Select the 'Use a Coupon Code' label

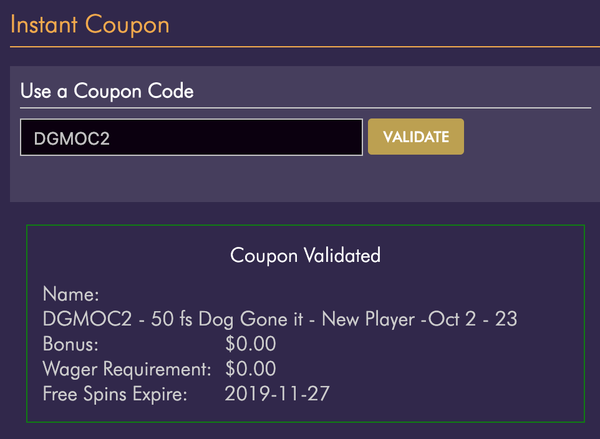coord(107,91)
